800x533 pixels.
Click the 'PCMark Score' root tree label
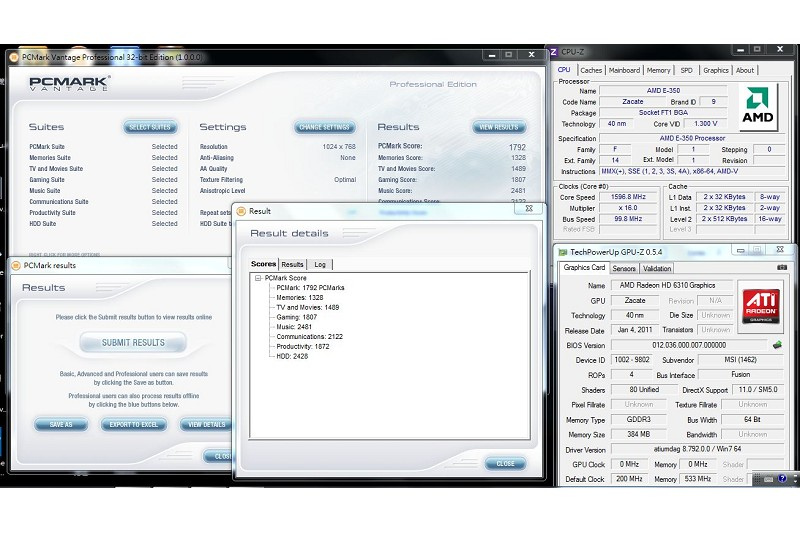coord(285,278)
